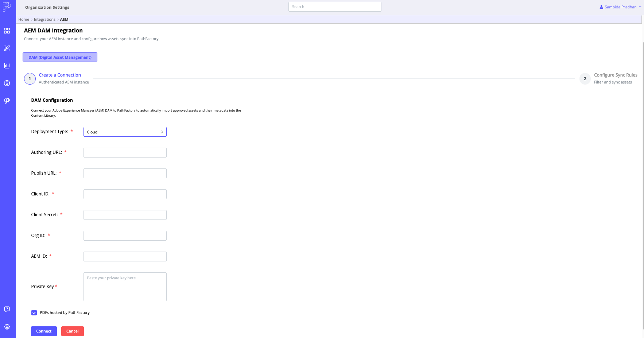The image size is (644, 338).
Task: Open the help chat icon in sidebar
Action: (x=7, y=309)
